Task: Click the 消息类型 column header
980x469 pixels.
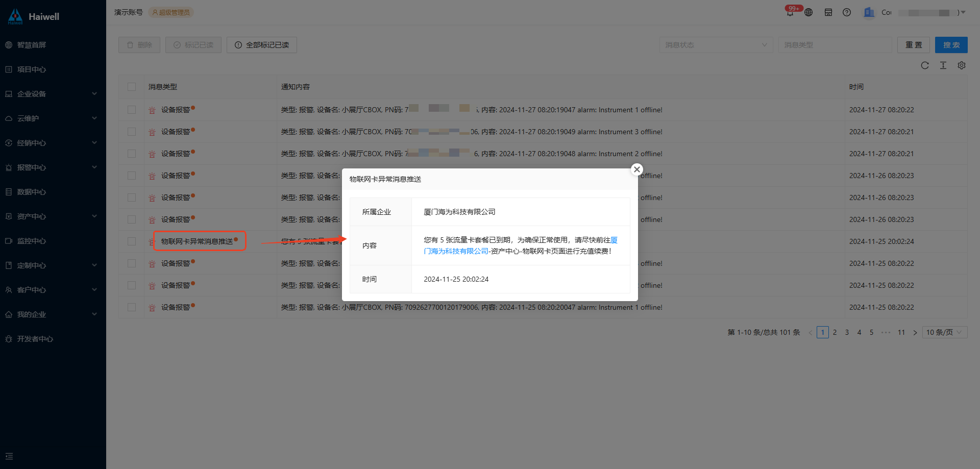Action: coord(163,87)
